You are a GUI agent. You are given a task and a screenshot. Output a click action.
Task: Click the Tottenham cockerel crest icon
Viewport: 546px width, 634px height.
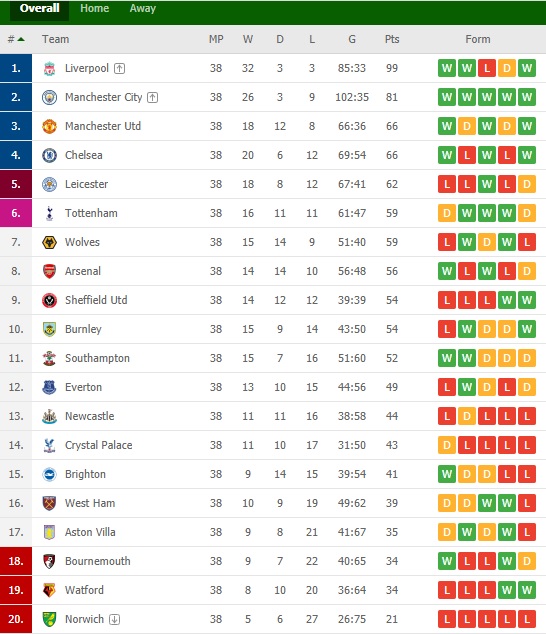(49, 213)
